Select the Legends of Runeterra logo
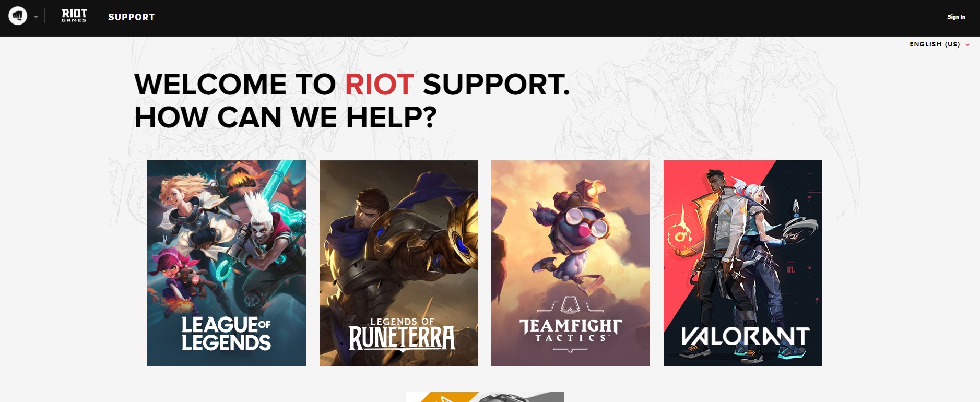 (402, 335)
